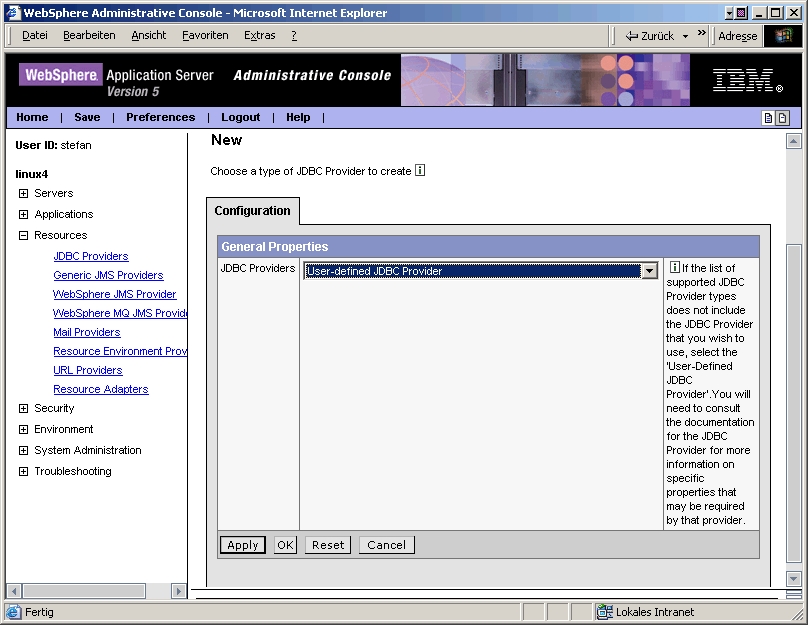Click the Apply button
The height and width of the screenshot is (625, 808).
coord(243,545)
